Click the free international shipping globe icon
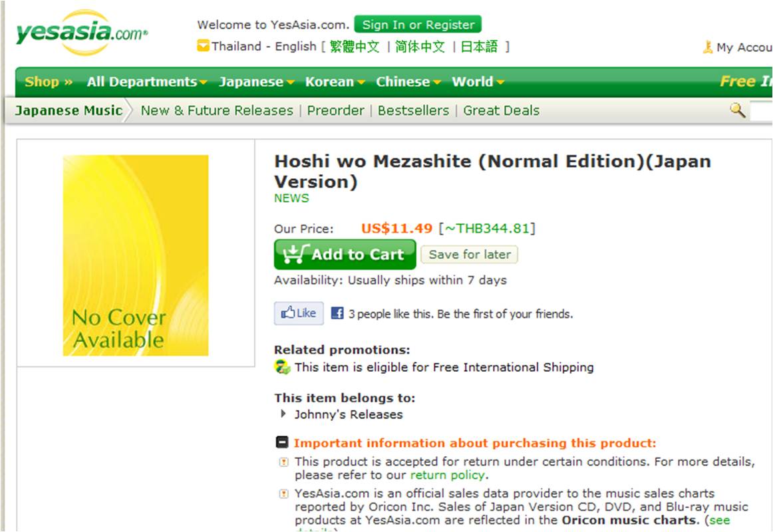The height and width of the screenshot is (532, 773). tap(283, 367)
